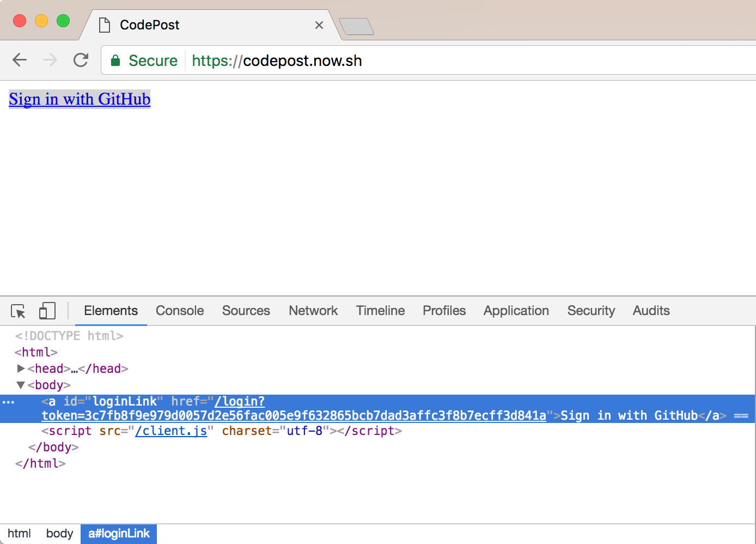Select a#loginLink in the breadcrumb bar

(x=118, y=534)
